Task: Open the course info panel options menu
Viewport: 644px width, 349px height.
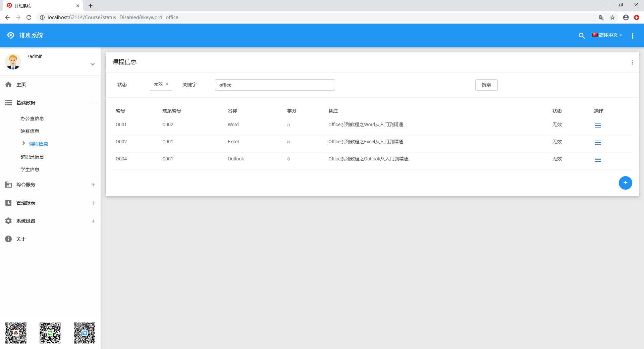Action: (x=632, y=62)
